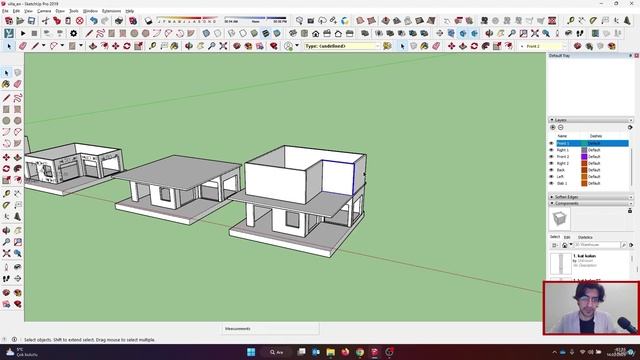Screen dimensions: 640x360
Task: Open the Extensions menu
Action: (x=111, y=11)
